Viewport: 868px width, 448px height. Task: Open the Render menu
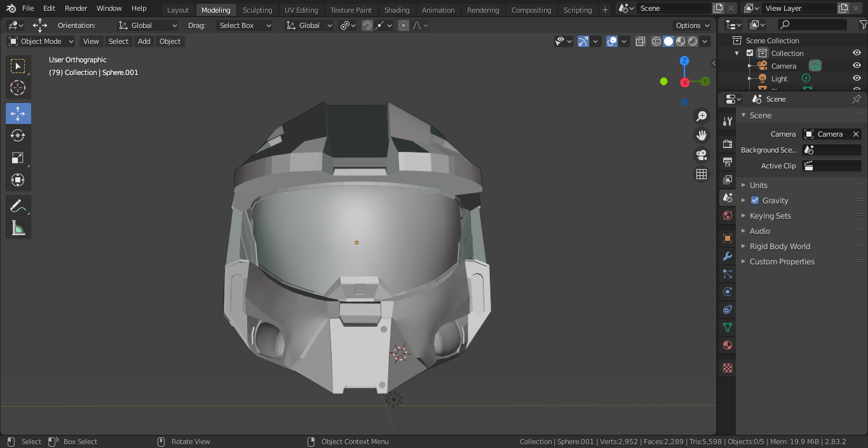pyautogui.click(x=76, y=8)
